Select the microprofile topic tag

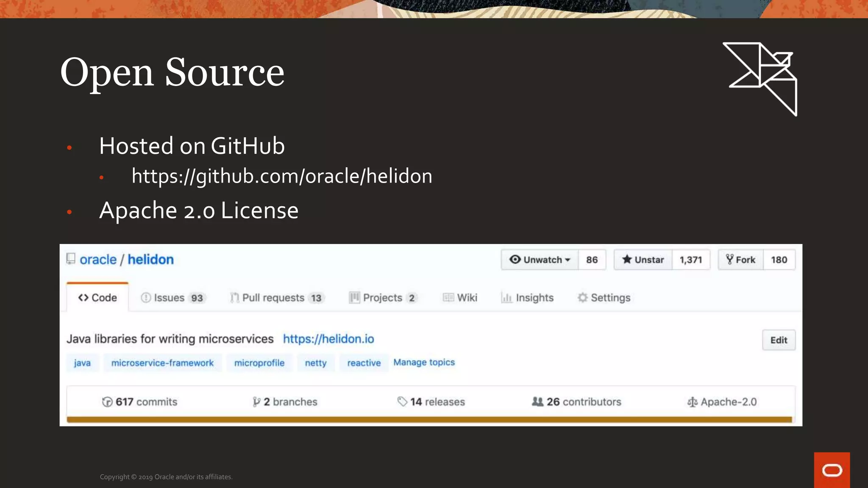click(x=259, y=363)
